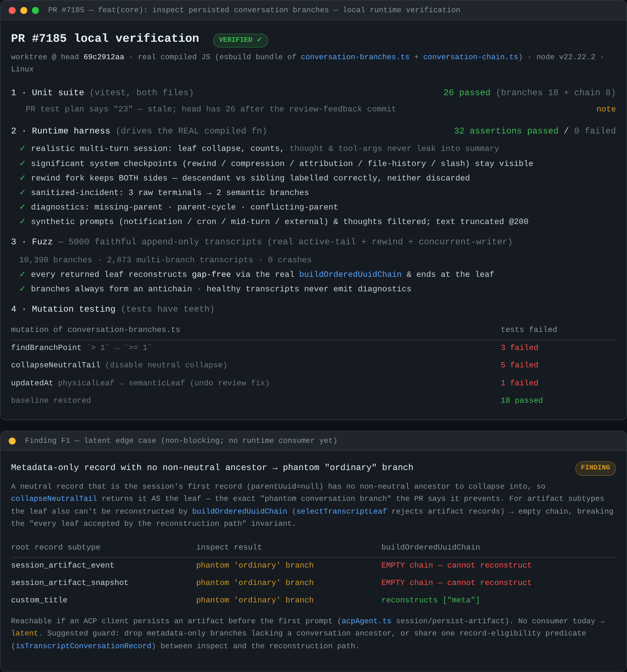
Task: Click checkmark beside sanitized-incident line
Action: [22, 192]
